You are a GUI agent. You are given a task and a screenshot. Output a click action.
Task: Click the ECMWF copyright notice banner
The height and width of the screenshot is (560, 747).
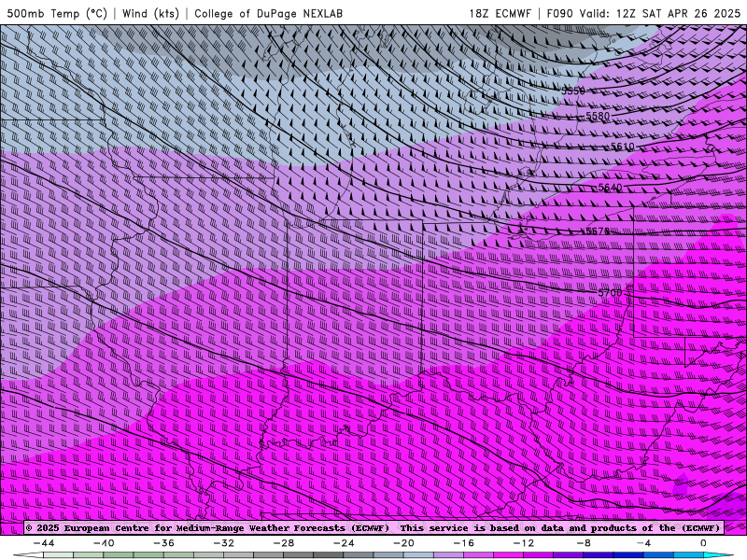point(373,527)
